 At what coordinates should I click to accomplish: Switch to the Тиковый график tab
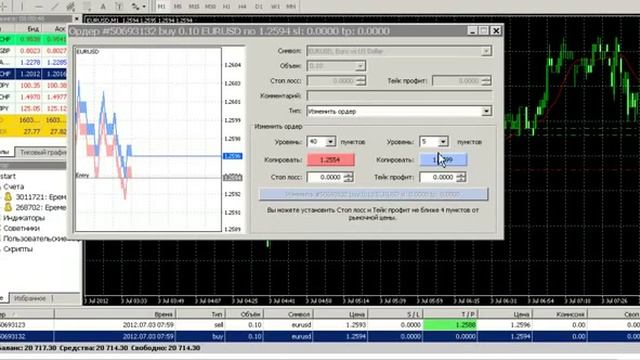coord(42,152)
